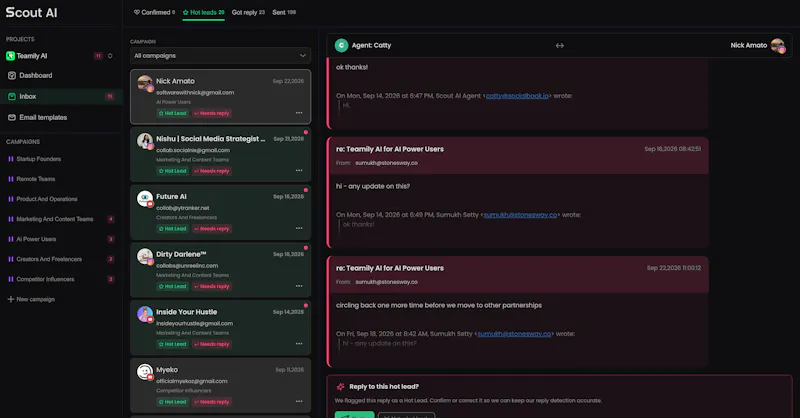The image size is (800, 418).
Task: Click Nick Amato's avatar in lead list
Action: tap(145, 83)
